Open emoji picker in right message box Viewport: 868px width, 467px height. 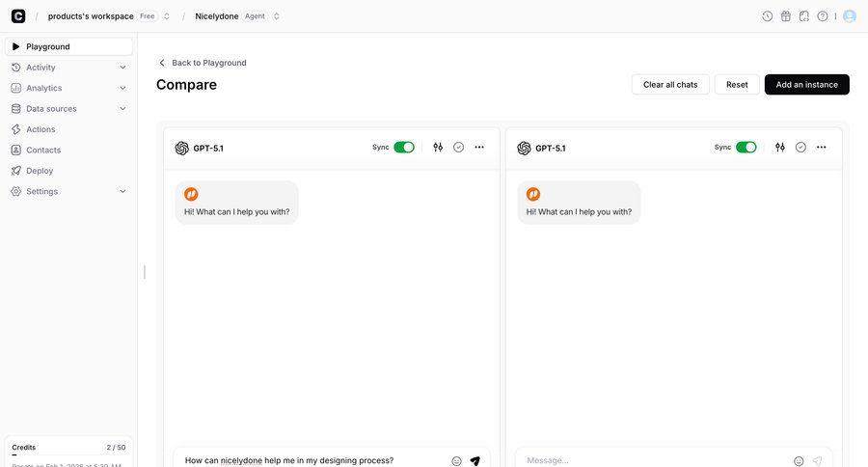(799, 461)
